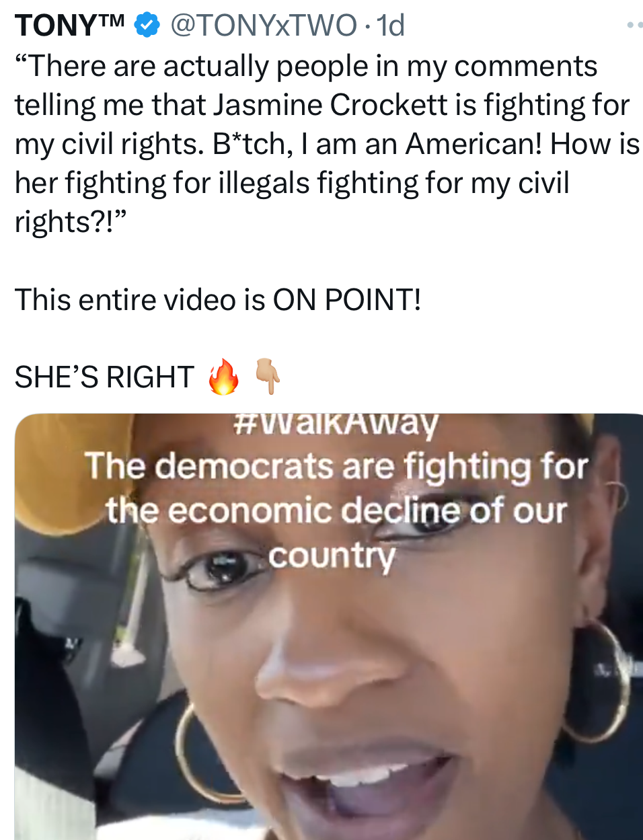The image size is (643, 840).
Task: Click the "I am an American!" sentence
Action: coord(422,144)
